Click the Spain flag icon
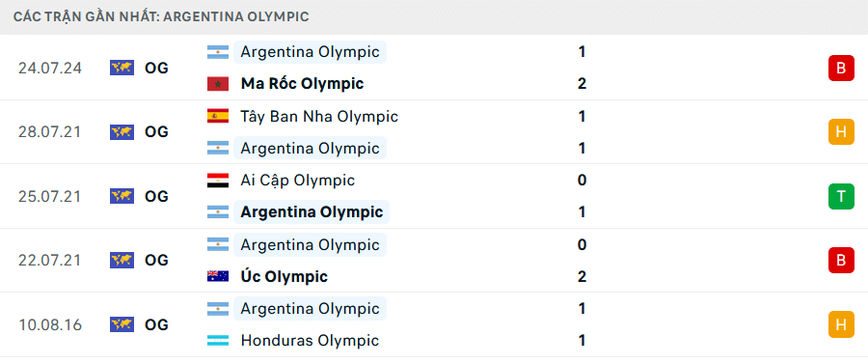 [x=218, y=117]
